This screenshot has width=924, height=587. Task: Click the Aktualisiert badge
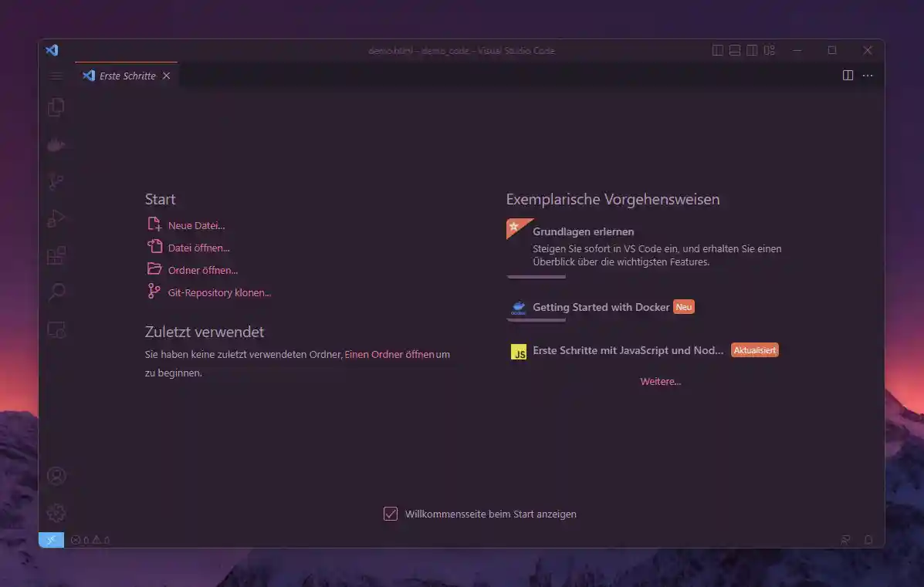point(755,350)
